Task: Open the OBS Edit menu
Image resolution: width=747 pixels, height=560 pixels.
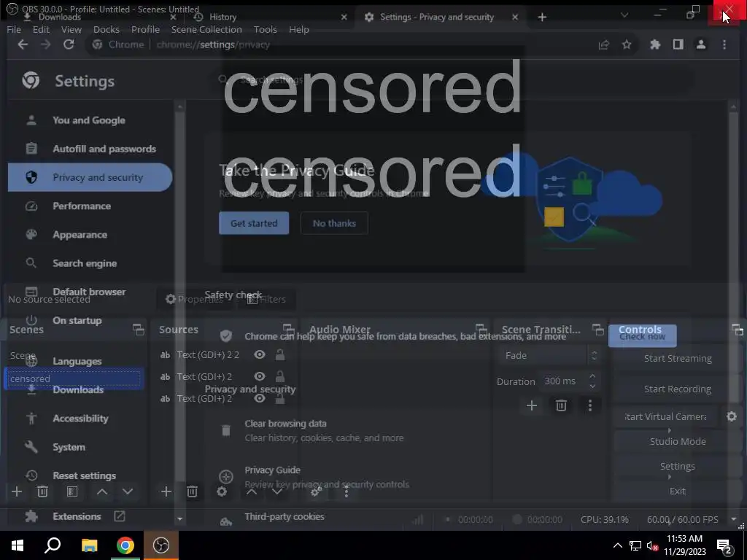Action: click(41, 29)
